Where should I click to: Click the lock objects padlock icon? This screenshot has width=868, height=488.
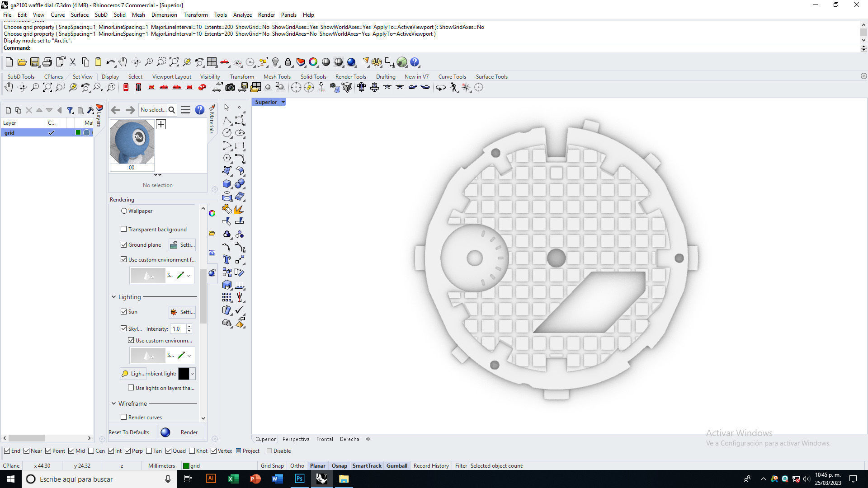coord(288,62)
